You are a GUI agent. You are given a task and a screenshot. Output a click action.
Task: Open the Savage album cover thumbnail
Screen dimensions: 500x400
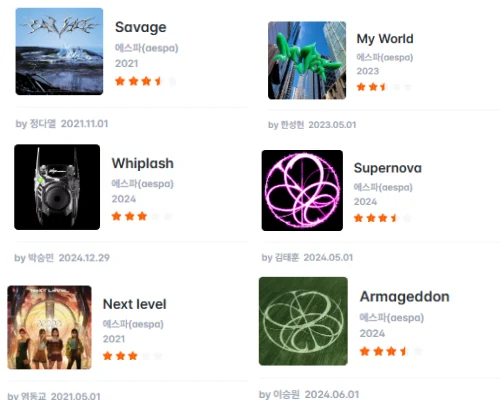59,51
